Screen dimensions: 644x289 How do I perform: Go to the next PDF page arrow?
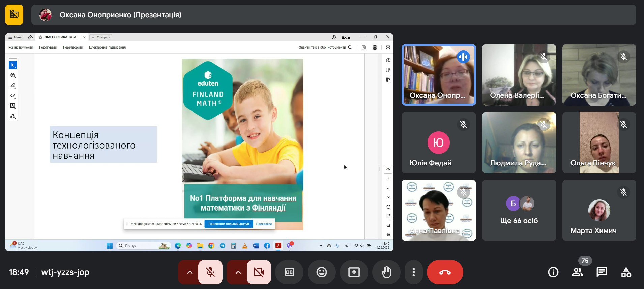[x=388, y=197]
